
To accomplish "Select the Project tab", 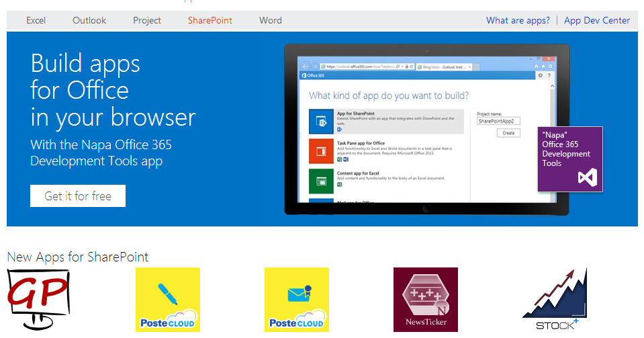I will (146, 20).
